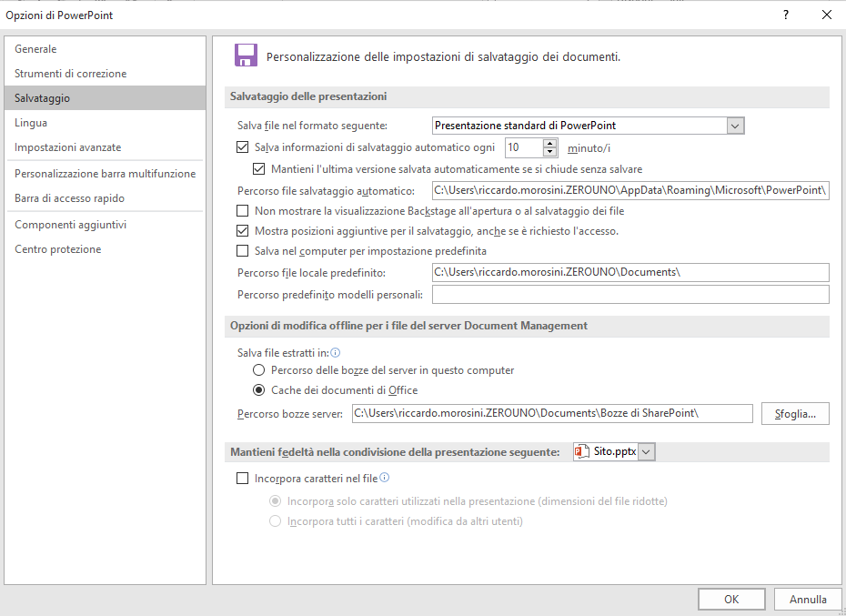Go to Personalizzazione barra multifunzione section

(106, 174)
